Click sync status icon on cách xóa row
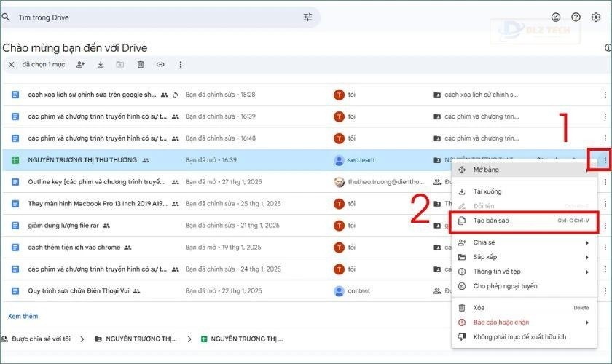Screen dimensions: 612x364 [176, 95]
